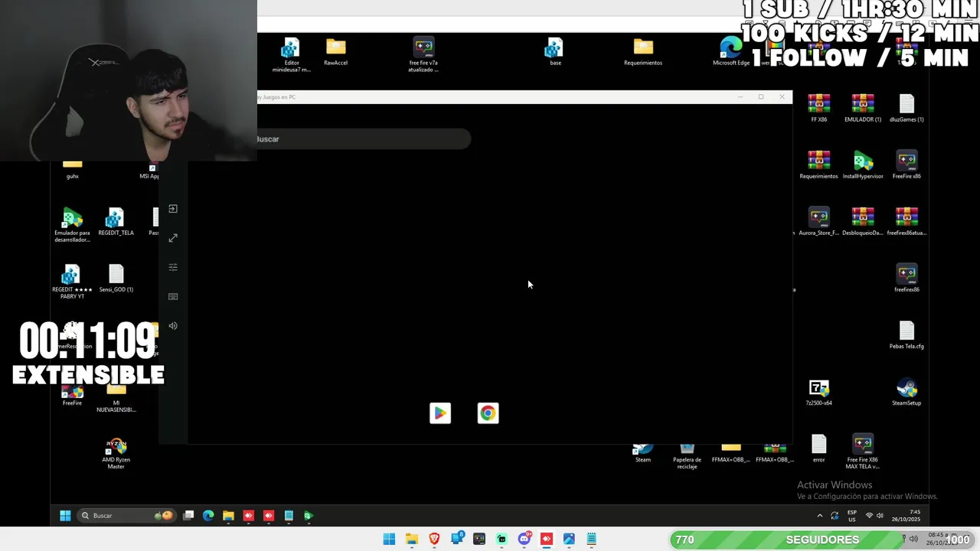980x551 pixels.
Task: Launch the FreeFire shortcut on left desktop
Action: pyautogui.click(x=72, y=396)
